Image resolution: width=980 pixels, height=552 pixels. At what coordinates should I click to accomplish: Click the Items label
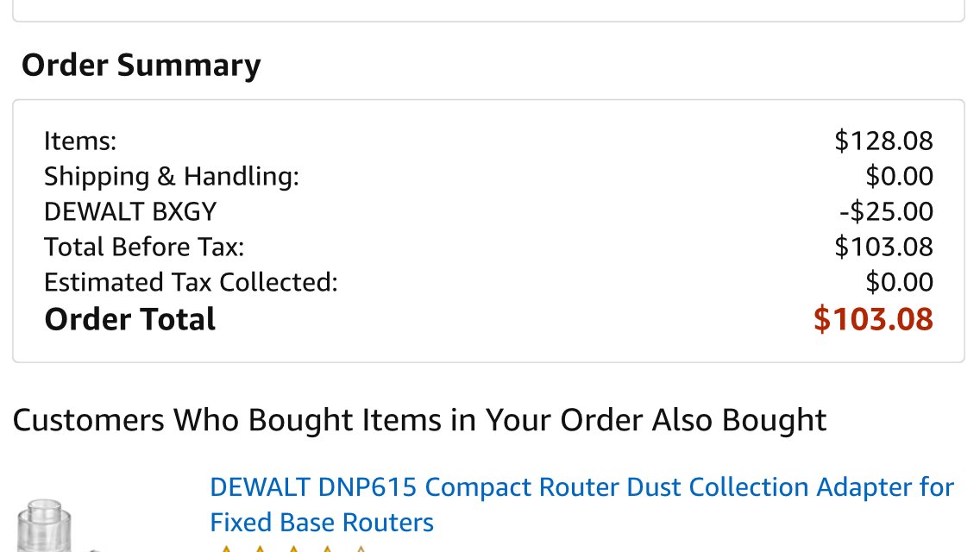[x=80, y=141]
